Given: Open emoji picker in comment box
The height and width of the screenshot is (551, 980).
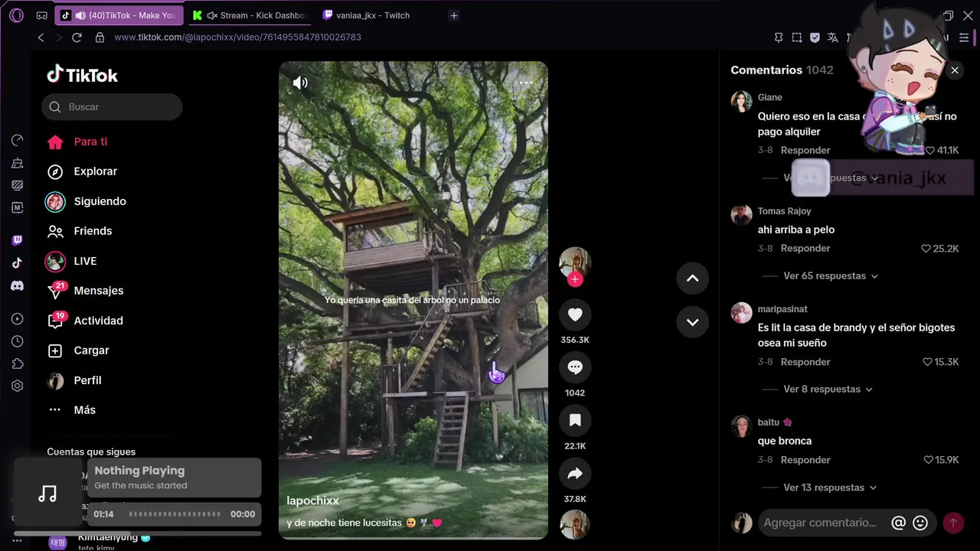Looking at the screenshot, I should click(x=921, y=523).
